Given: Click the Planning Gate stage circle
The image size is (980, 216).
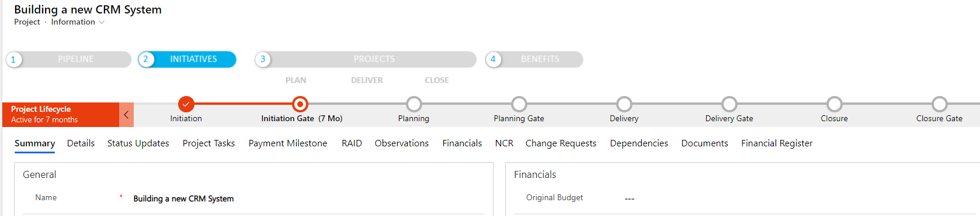Looking at the screenshot, I should (x=519, y=104).
